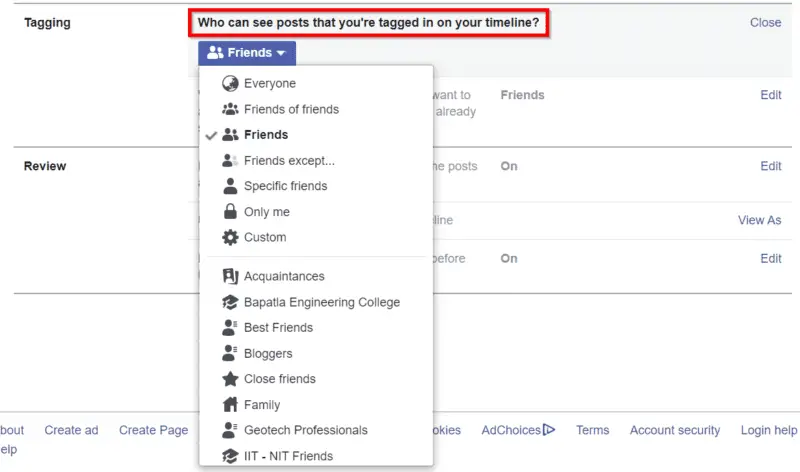Click the lock icon next to Only me

230,211
